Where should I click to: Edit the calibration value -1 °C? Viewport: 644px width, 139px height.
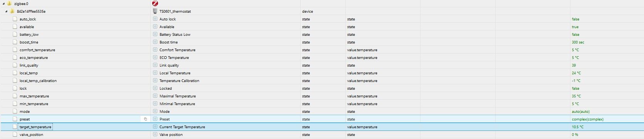click(x=576, y=81)
